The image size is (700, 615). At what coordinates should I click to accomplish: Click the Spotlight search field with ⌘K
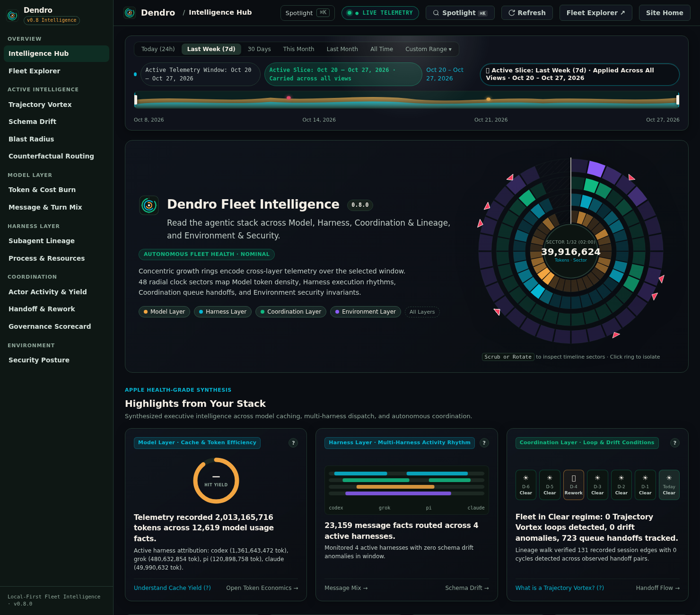pyautogui.click(x=307, y=13)
